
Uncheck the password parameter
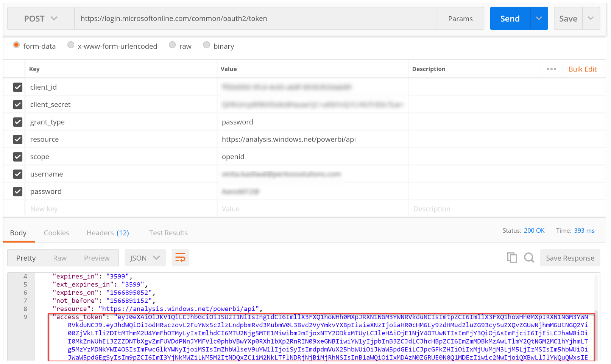[18, 191]
